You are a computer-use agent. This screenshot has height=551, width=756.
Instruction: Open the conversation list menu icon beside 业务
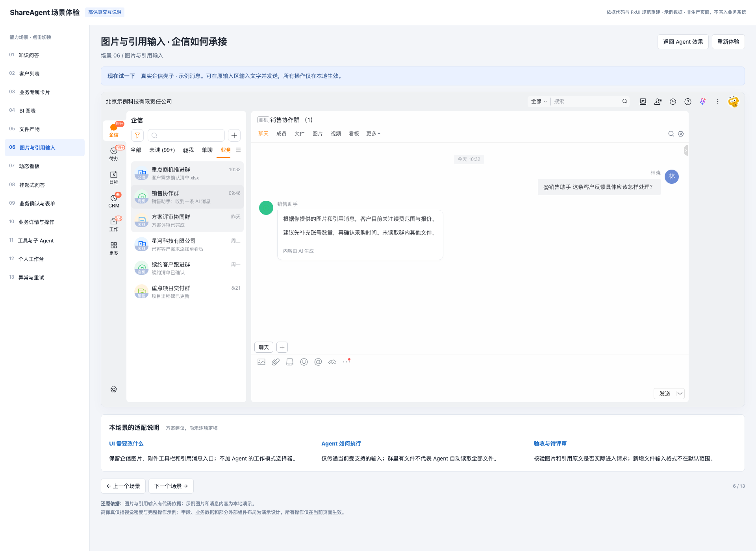coord(238,150)
